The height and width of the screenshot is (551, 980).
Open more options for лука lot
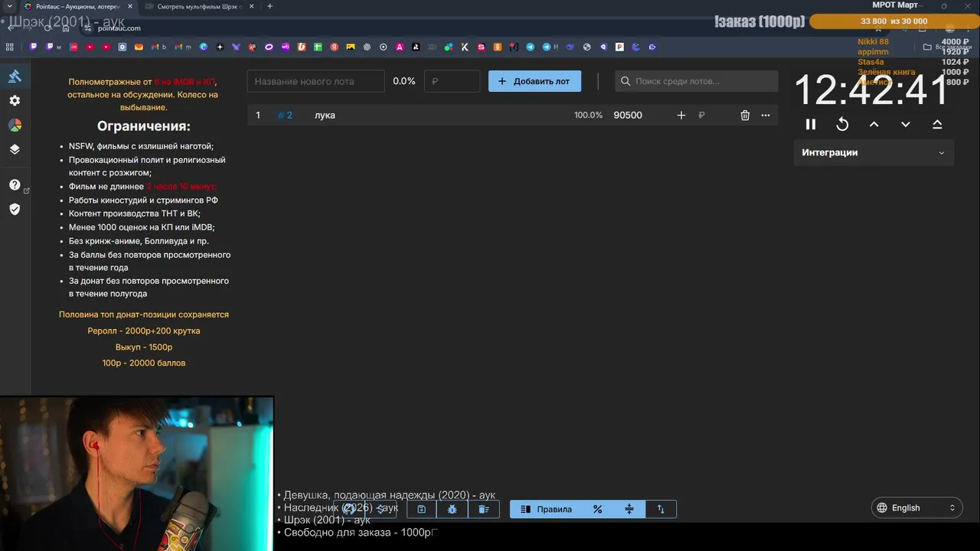click(766, 115)
